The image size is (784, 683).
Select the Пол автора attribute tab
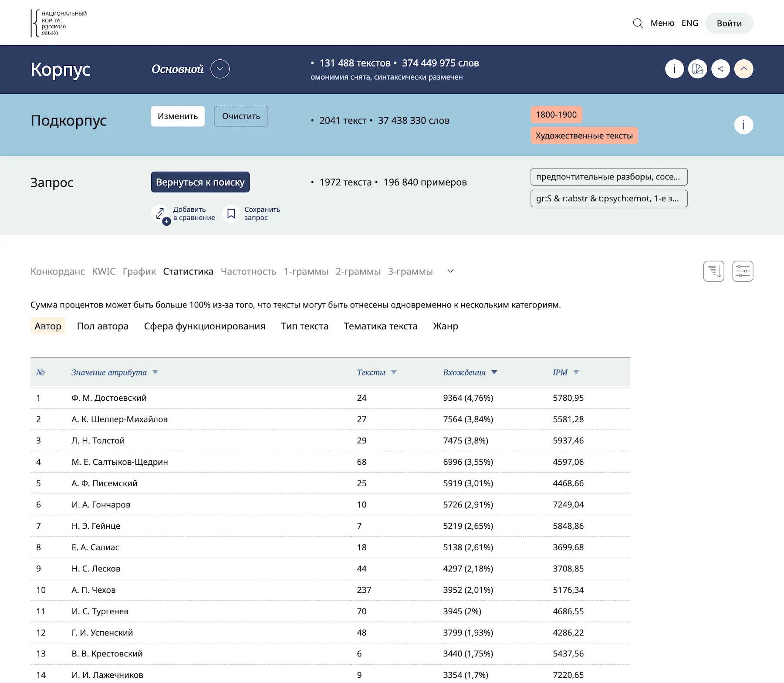(103, 326)
